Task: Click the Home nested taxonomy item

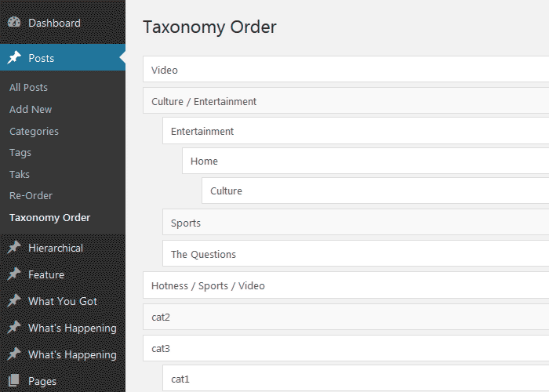Action: 365,161
